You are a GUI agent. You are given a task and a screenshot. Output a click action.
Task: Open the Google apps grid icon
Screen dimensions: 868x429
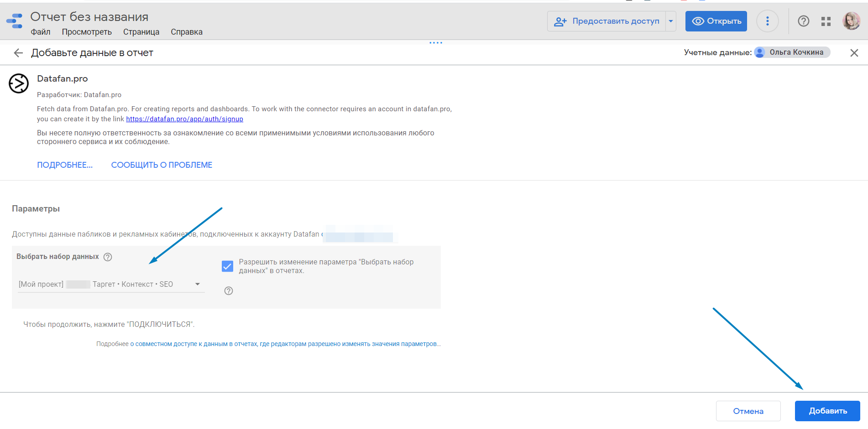826,21
